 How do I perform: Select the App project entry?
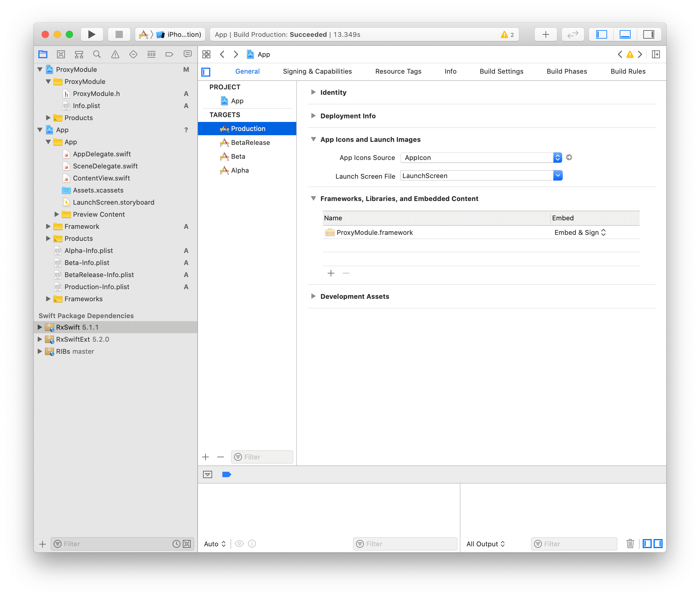coord(247,101)
